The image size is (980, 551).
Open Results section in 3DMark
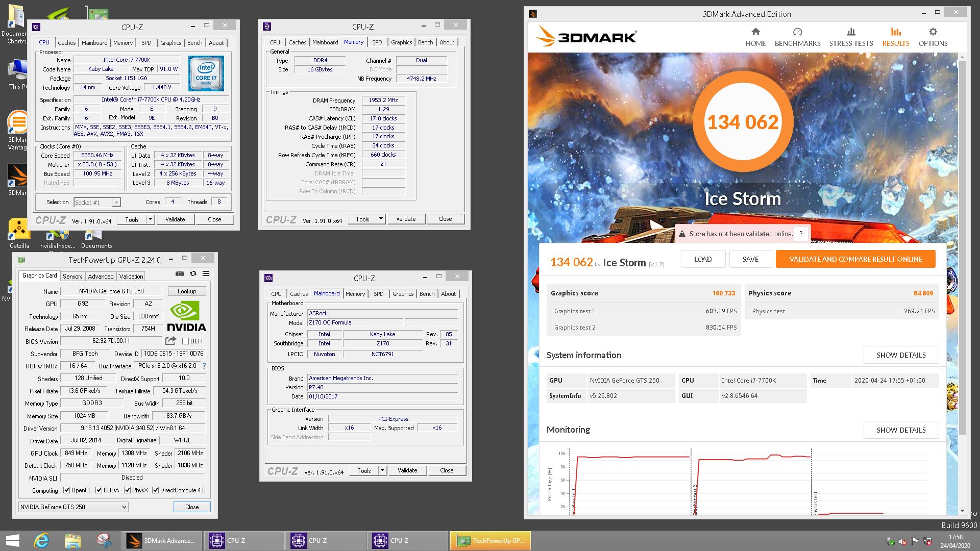tap(896, 37)
